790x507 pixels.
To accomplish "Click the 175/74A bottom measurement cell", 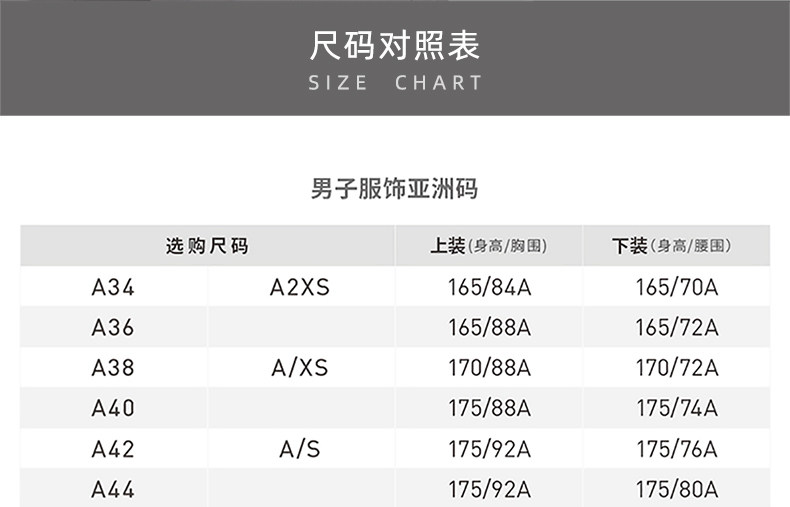I will (x=677, y=408).
